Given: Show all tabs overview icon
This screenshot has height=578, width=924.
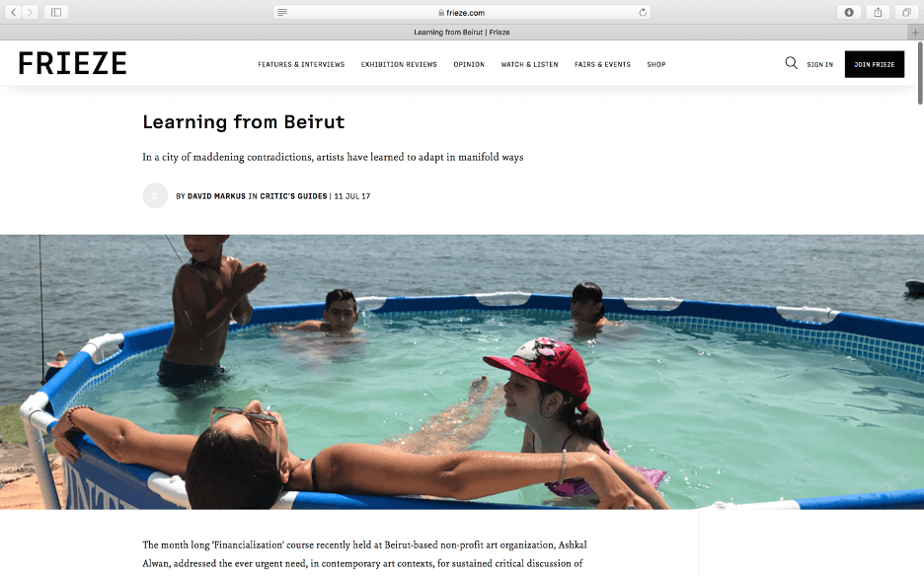Looking at the screenshot, I should 906,13.
